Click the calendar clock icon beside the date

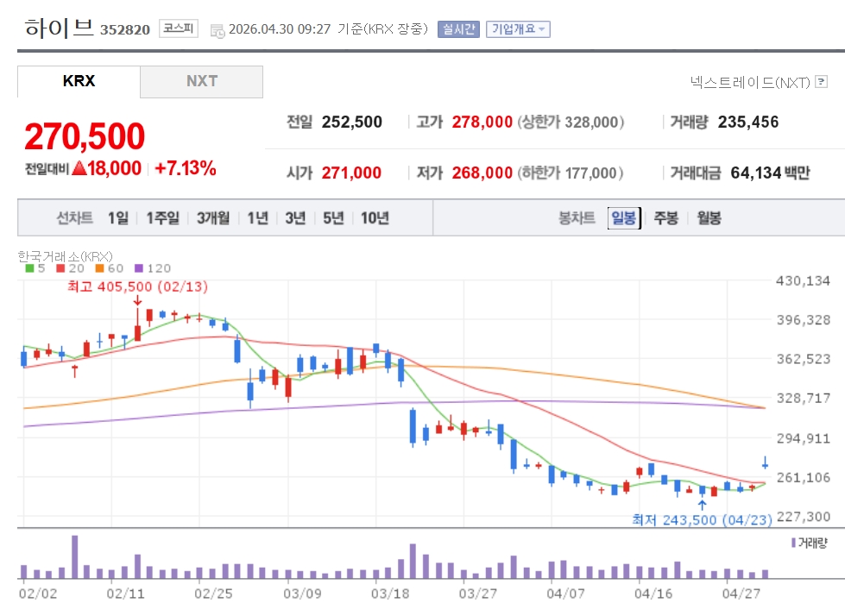(217, 30)
